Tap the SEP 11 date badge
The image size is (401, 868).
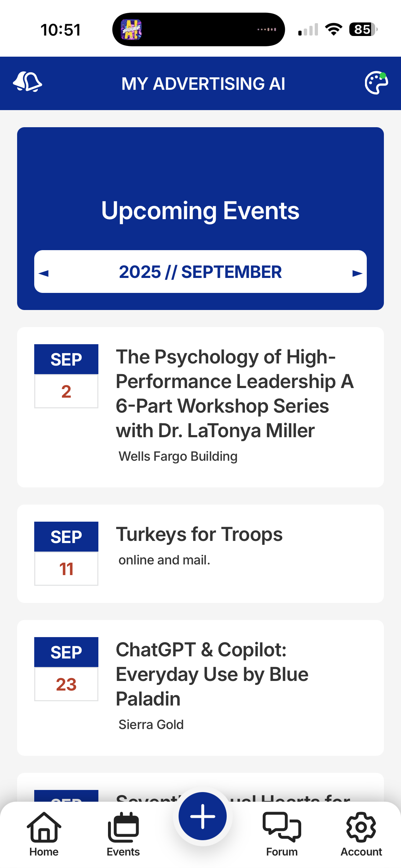click(x=66, y=553)
